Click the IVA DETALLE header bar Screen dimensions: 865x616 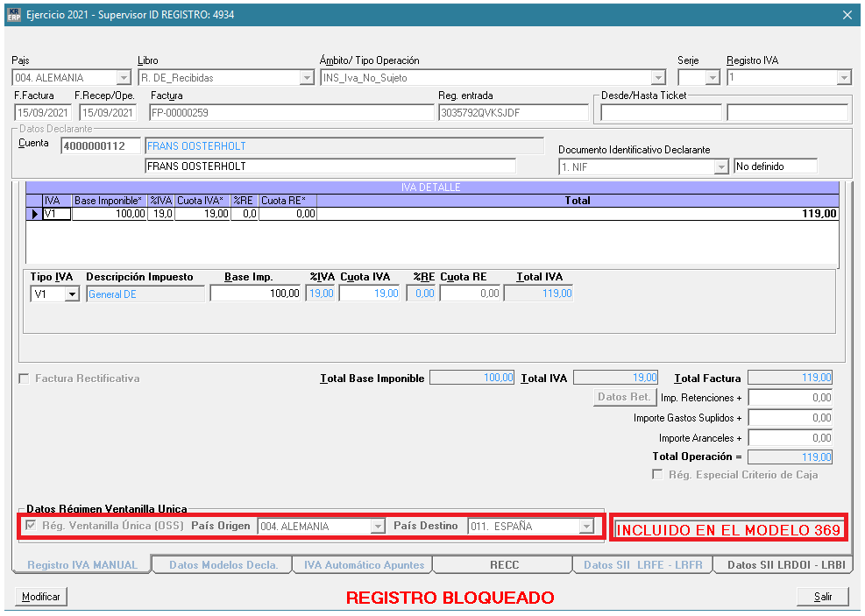(x=432, y=188)
